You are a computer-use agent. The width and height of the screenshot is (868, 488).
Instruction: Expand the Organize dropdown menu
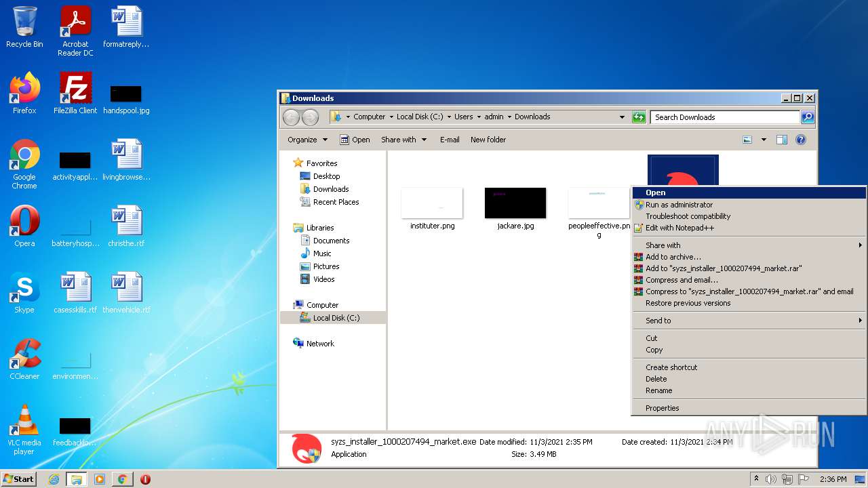click(307, 140)
